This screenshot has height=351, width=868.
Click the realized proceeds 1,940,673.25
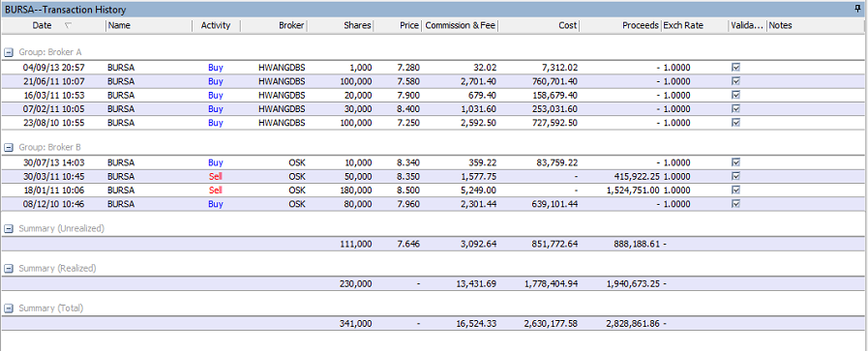point(633,283)
